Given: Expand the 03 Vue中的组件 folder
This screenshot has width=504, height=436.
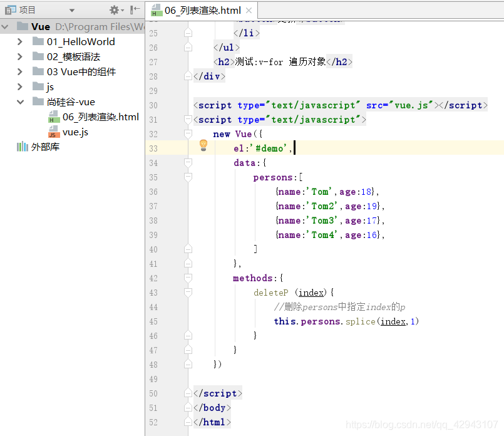Looking at the screenshot, I should click(x=20, y=71).
